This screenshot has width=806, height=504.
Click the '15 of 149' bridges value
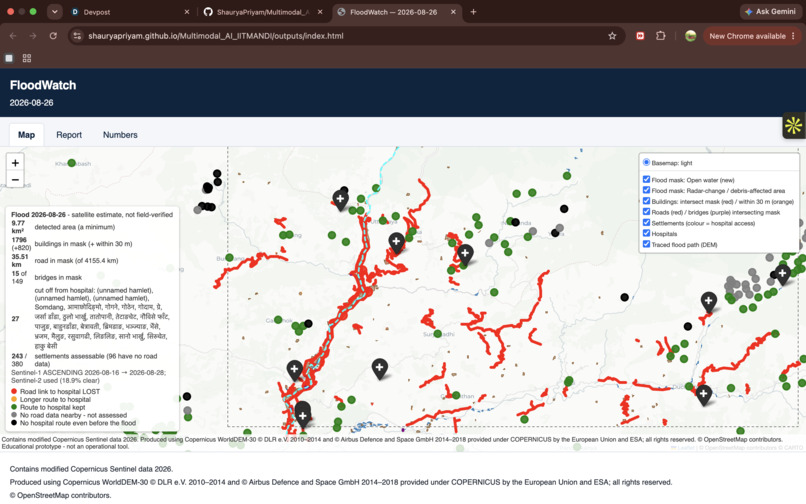(x=19, y=277)
